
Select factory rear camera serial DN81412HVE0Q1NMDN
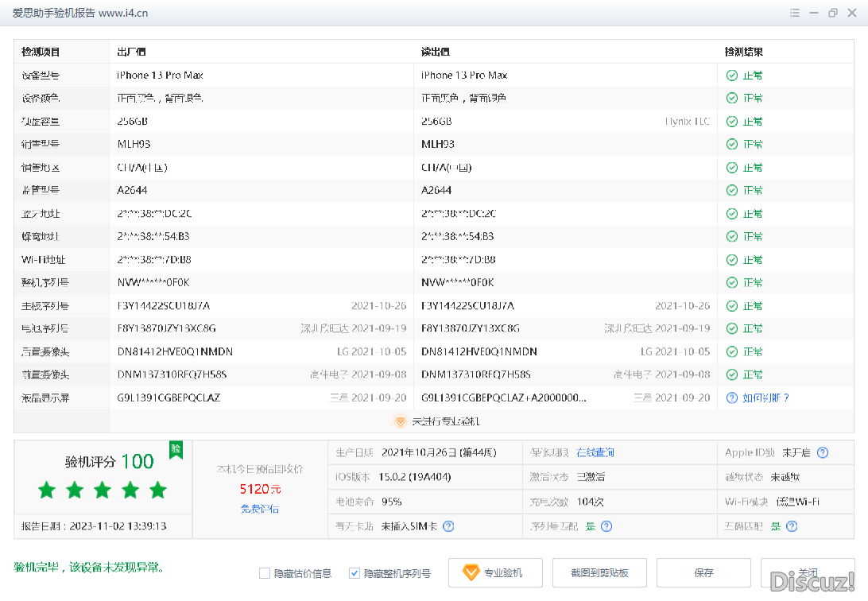(175, 351)
